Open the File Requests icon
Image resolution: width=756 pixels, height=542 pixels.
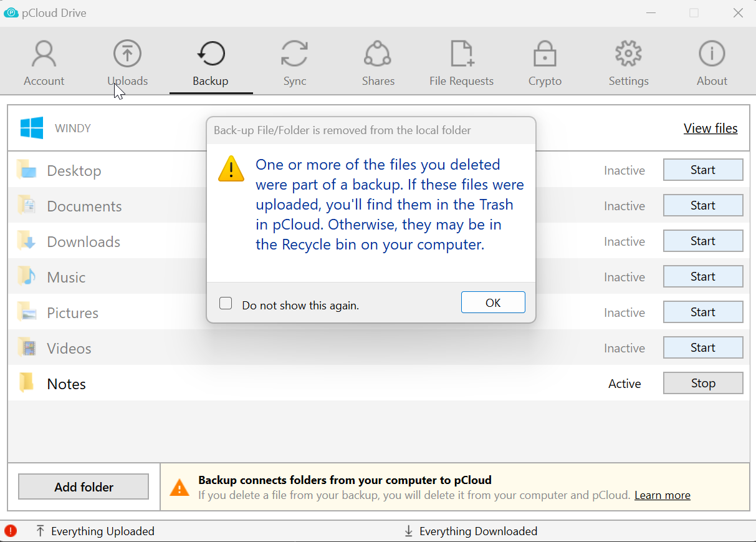coord(461,54)
